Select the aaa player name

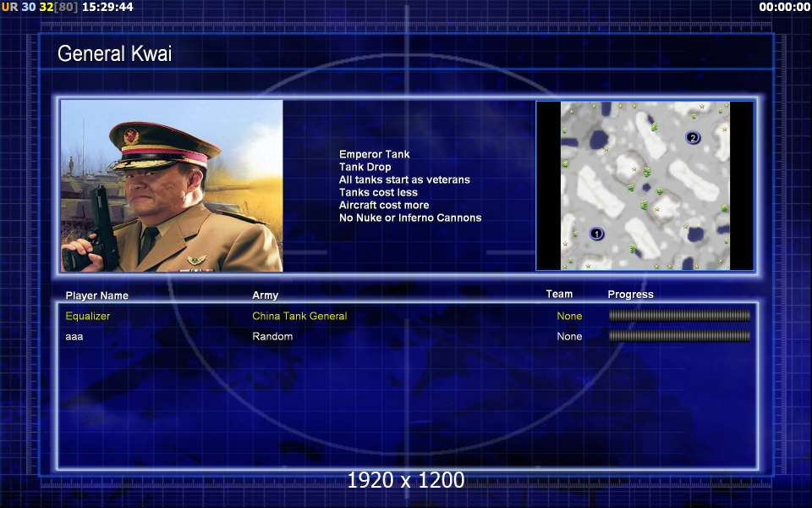click(x=74, y=336)
